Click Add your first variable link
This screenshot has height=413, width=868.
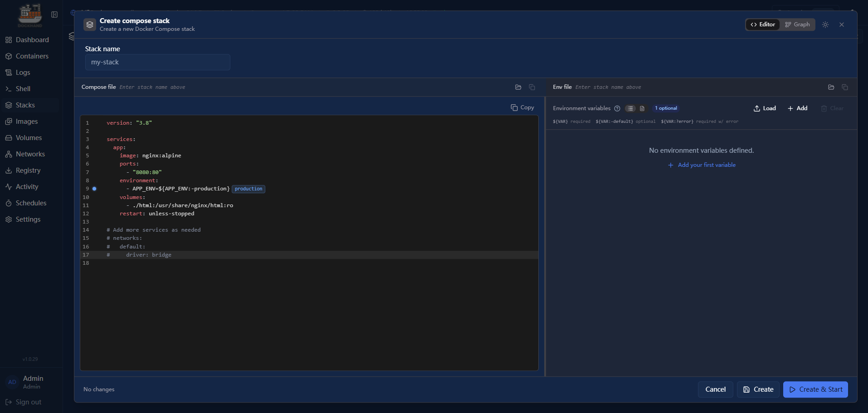coord(702,165)
